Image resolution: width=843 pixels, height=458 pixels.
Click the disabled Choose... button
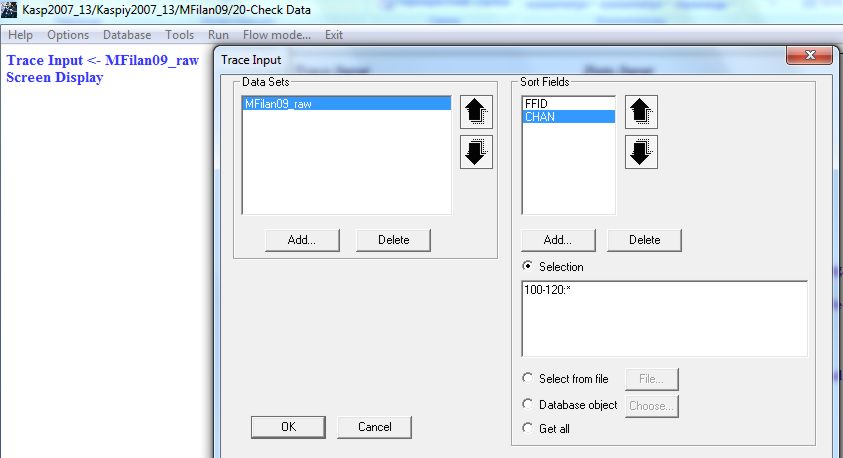(652, 406)
